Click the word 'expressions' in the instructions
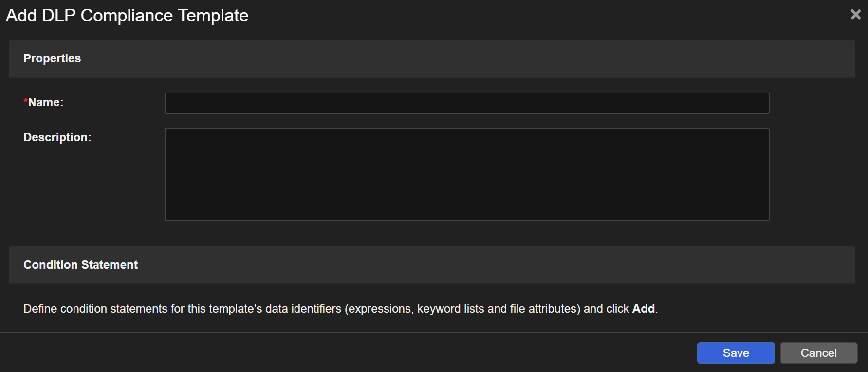This screenshot has height=372, width=868. click(x=380, y=309)
